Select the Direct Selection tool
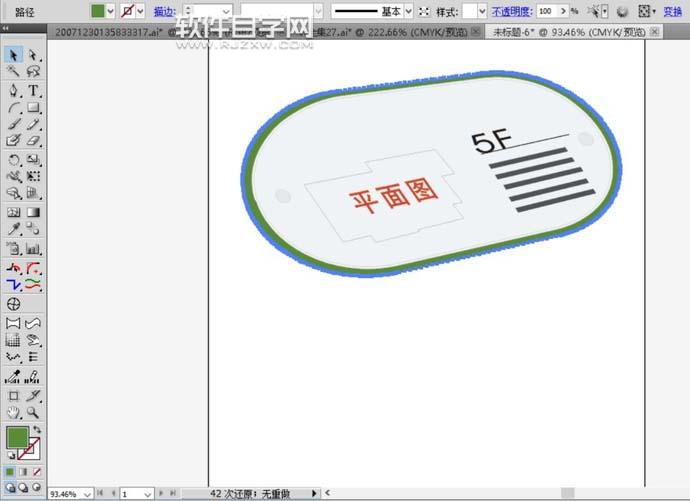The height and width of the screenshot is (501, 690). [x=33, y=55]
